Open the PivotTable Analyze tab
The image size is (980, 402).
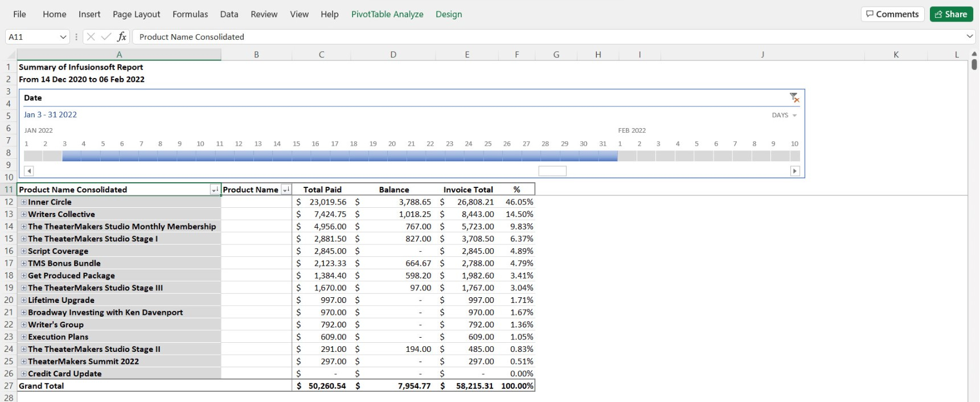pyautogui.click(x=387, y=14)
